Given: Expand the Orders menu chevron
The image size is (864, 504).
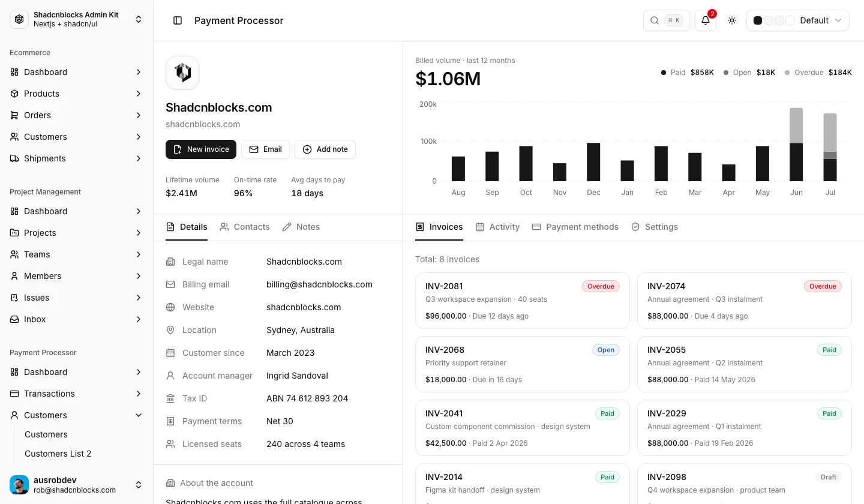Looking at the screenshot, I should click(x=139, y=115).
